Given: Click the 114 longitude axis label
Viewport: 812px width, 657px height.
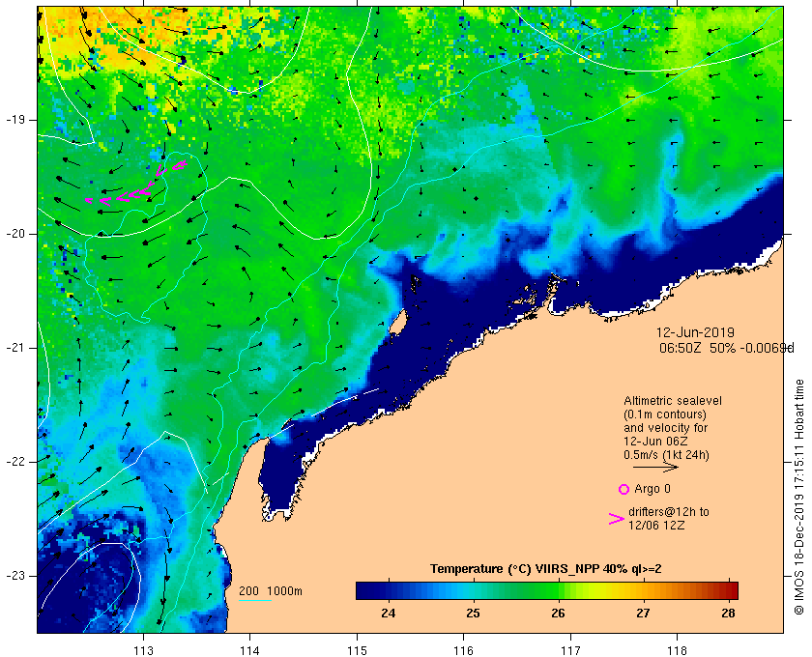Looking at the screenshot, I should pos(250,651).
